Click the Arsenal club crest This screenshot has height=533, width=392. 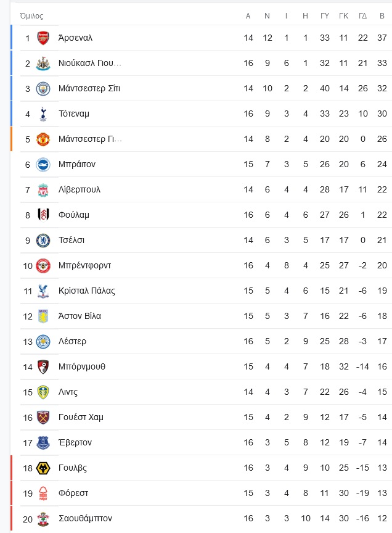[43, 38]
